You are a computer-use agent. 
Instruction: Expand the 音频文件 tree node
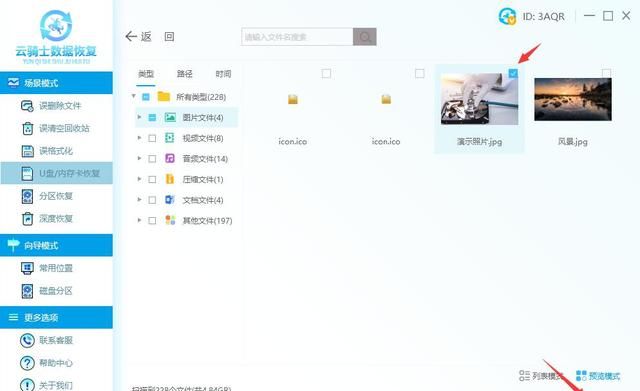[139, 158]
